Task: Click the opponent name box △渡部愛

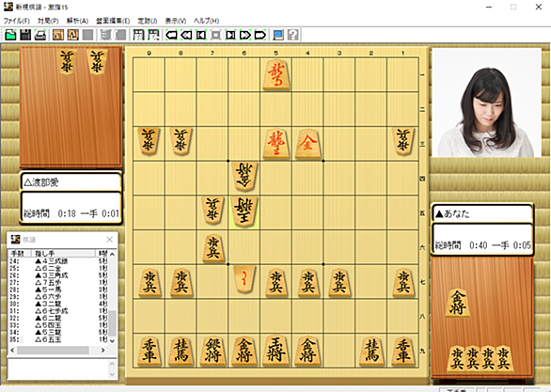Action: pyautogui.click(x=71, y=182)
